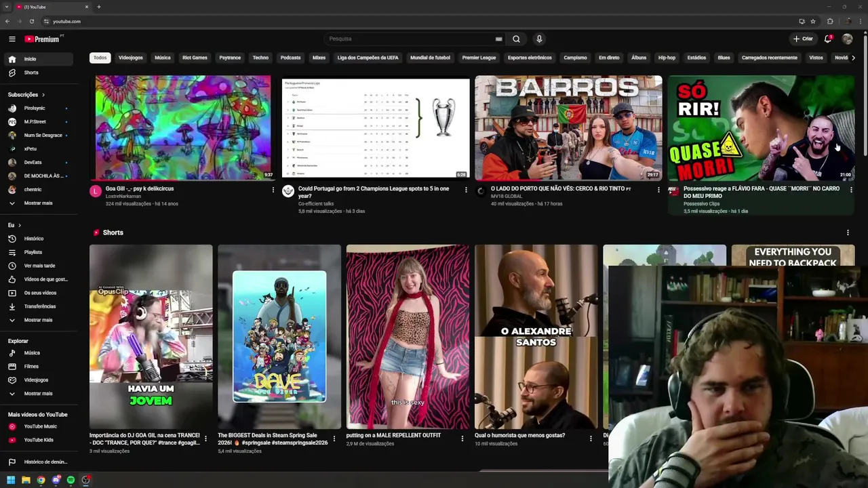868x488 pixels.
Task: Go to Shorts in sidebar
Action: (38, 73)
